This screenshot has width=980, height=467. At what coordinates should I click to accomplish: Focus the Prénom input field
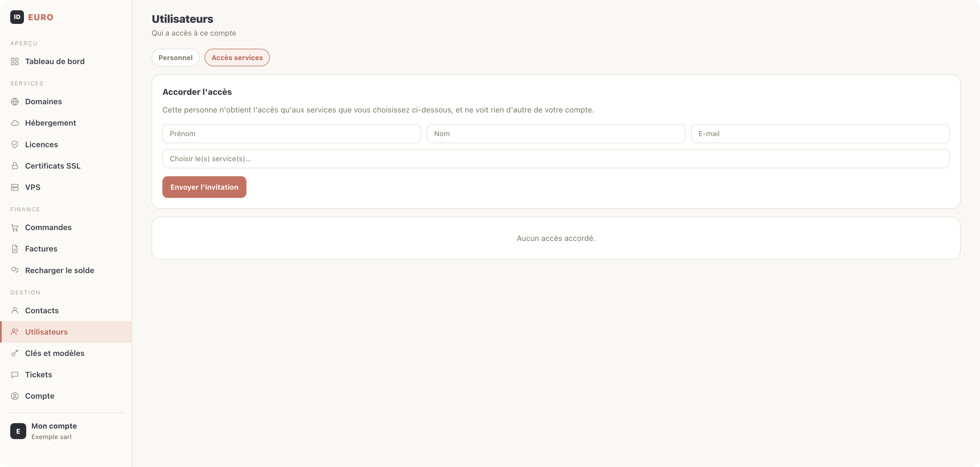pyautogui.click(x=291, y=134)
